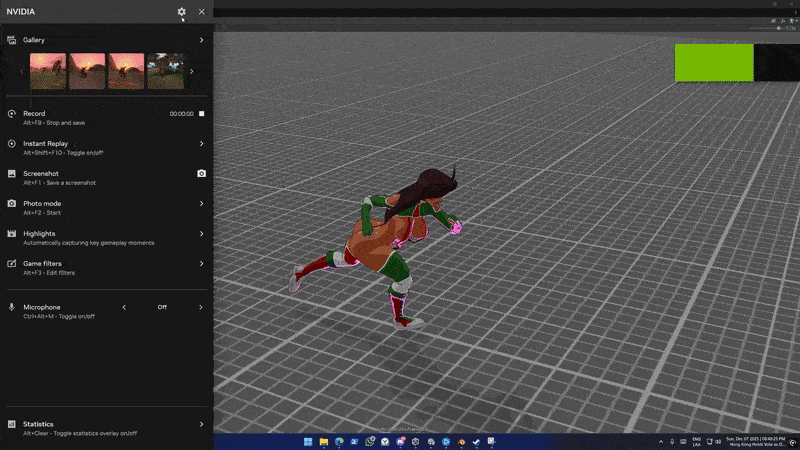
Task: Stop recording with the square button
Action: point(202,113)
